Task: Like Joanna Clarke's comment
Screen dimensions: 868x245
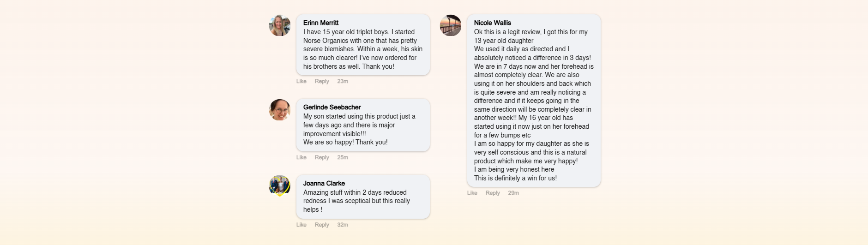Action: click(x=301, y=225)
